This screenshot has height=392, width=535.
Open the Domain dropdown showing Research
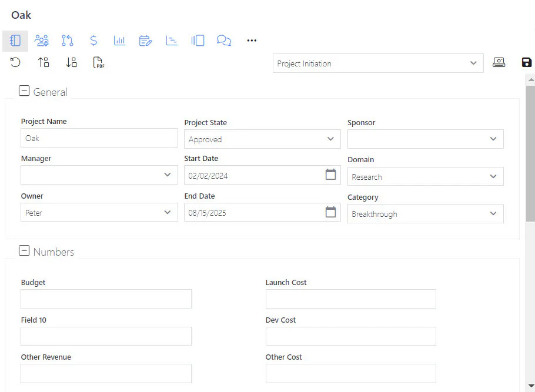click(426, 176)
